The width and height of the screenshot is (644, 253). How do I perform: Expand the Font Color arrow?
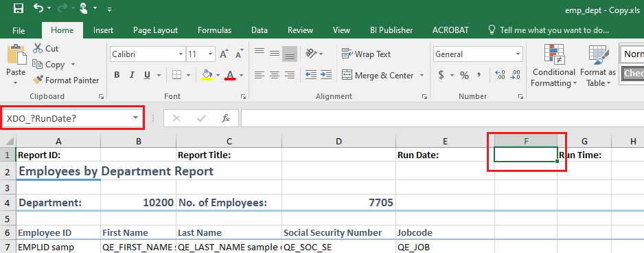241,76
